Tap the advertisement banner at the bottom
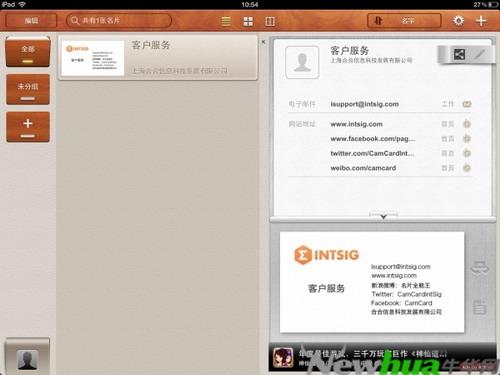The height and width of the screenshot is (375, 500). tap(382, 357)
